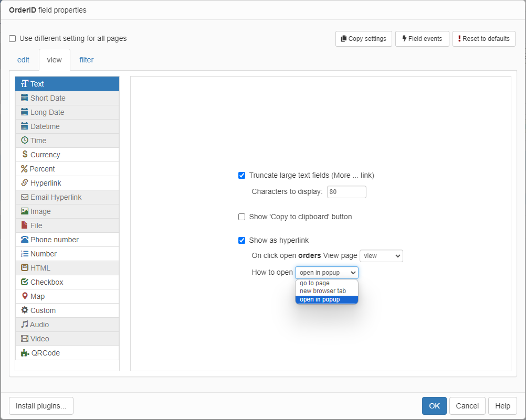Screen dimensions: 526x420
Task: Click the Characters to display input field
Action: (346, 192)
